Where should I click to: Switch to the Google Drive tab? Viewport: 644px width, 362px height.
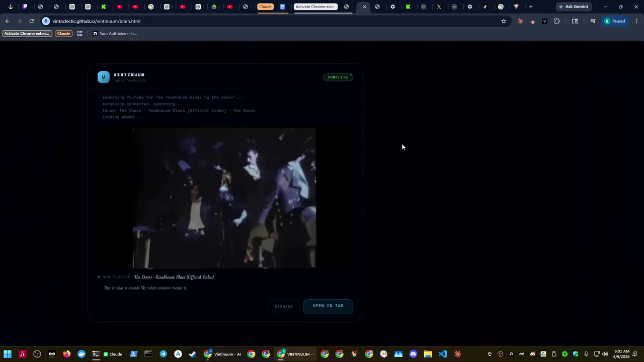(214, 7)
